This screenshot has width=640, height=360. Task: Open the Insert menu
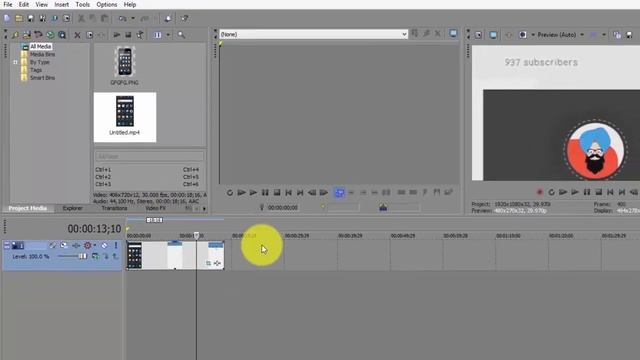62,4
